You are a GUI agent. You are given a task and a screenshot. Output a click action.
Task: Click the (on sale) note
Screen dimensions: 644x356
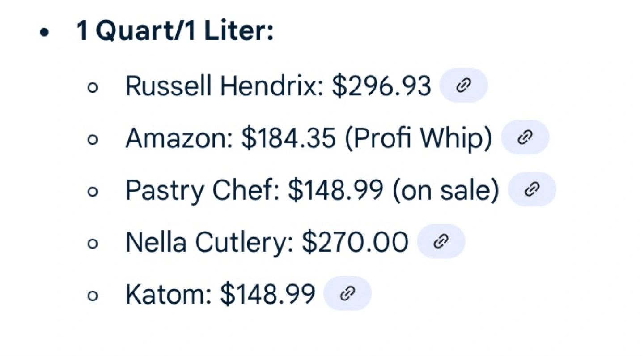pyautogui.click(x=445, y=190)
